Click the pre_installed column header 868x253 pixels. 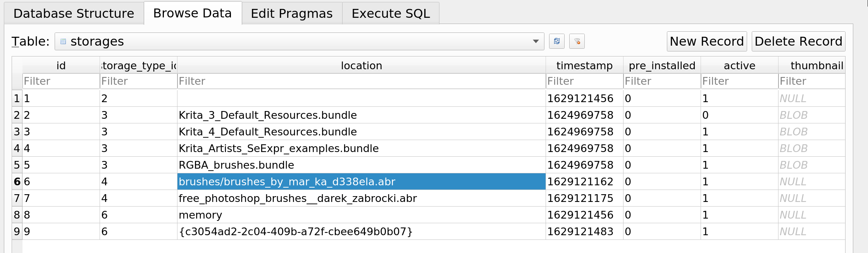pos(662,66)
